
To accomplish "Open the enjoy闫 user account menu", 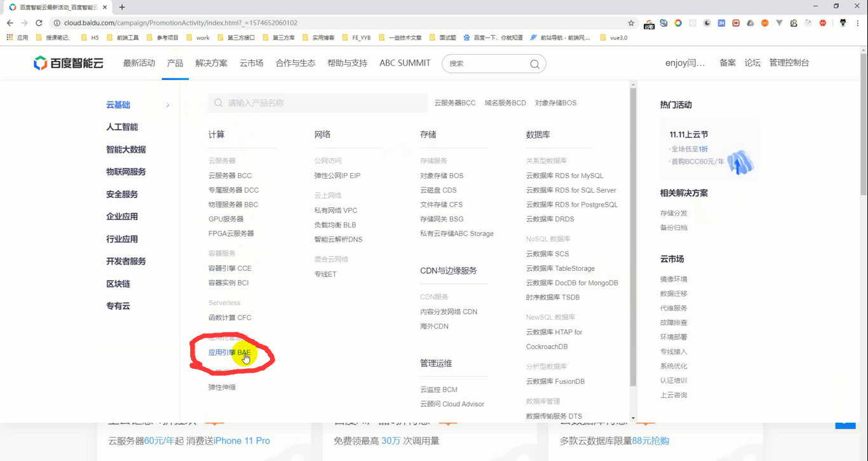I will 685,63.
